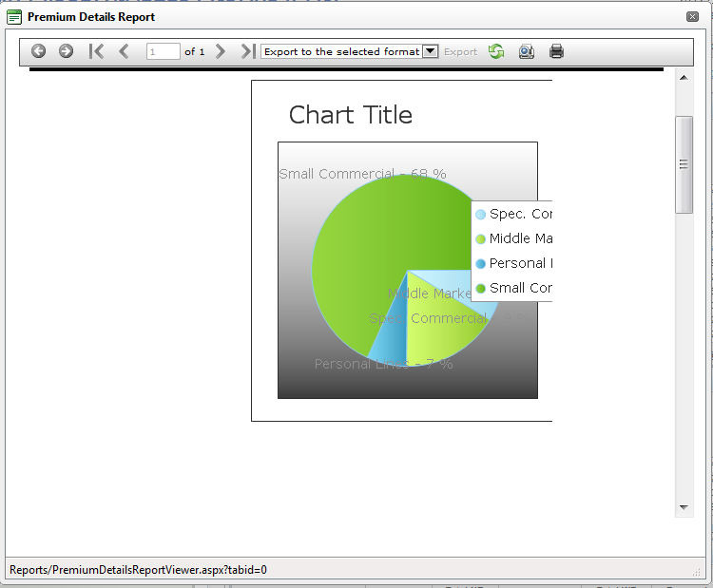
Task: Close the Premium Details Report window
Action: click(x=692, y=17)
